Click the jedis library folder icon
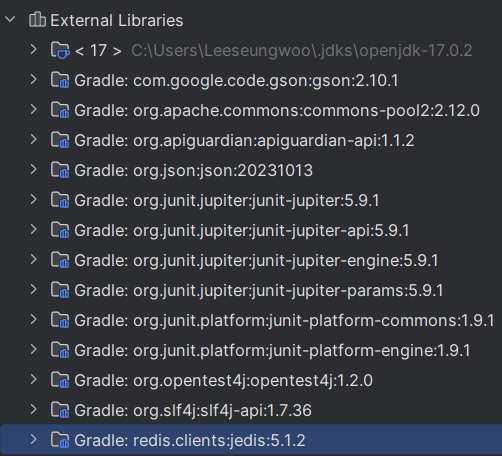Screen dimensions: 502x456 click(x=60, y=440)
